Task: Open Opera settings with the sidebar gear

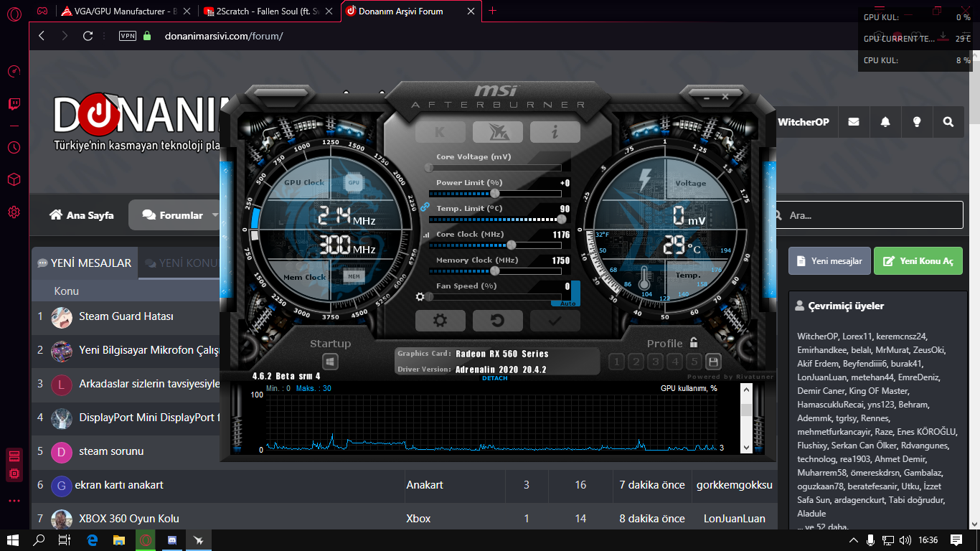Action: [14, 212]
